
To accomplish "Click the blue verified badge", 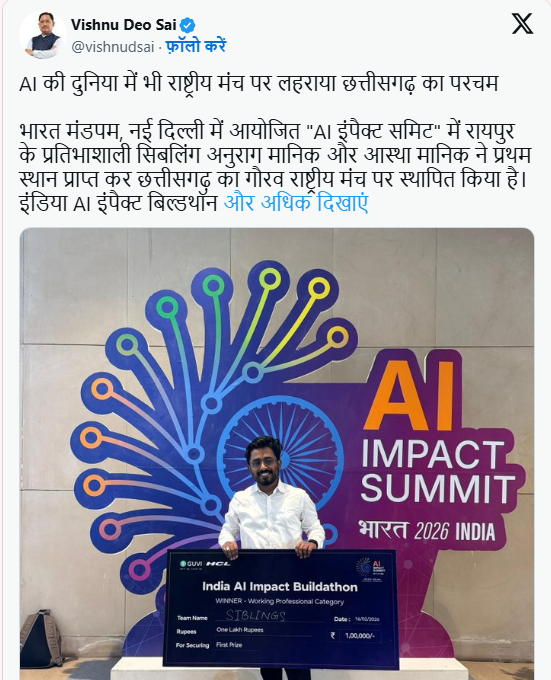I will pyautogui.click(x=187, y=25).
